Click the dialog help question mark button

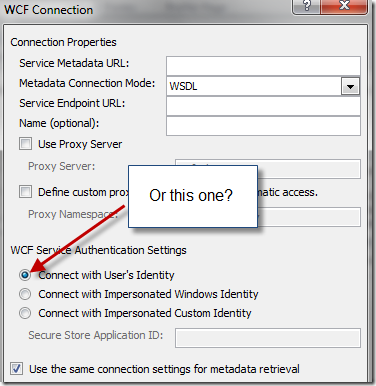point(306,6)
